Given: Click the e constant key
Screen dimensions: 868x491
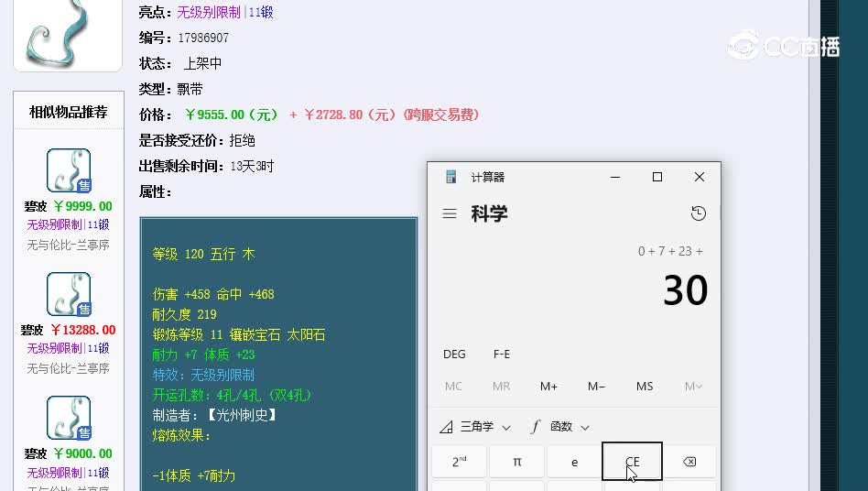Looking at the screenshot, I should (x=575, y=462).
